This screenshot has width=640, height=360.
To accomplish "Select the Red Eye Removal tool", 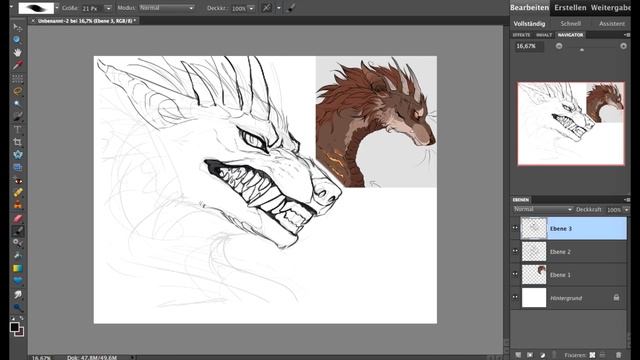I will pos(17,180).
